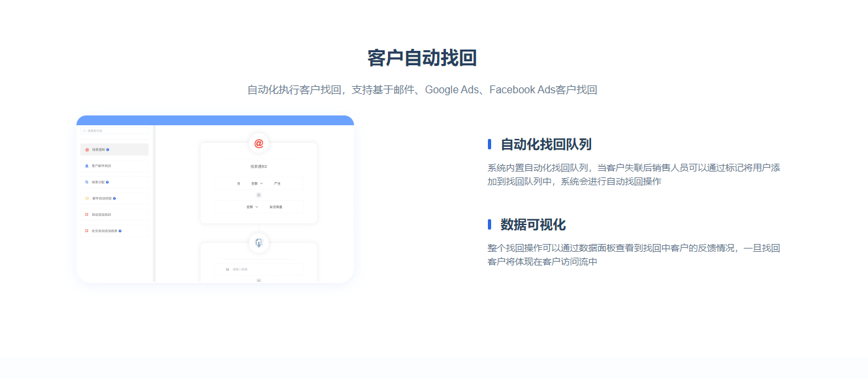Click help icon next to 线索分配
Image resolution: width=868 pixels, height=379 pixels.
(107, 182)
